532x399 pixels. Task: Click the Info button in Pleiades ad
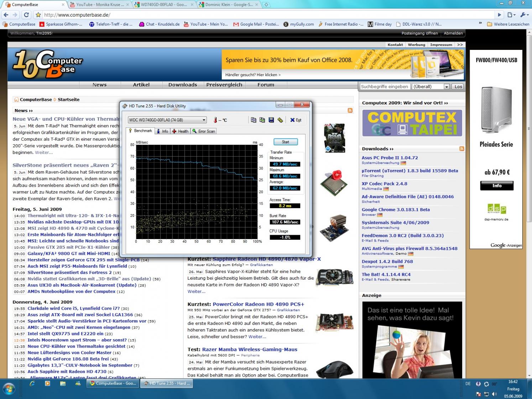coord(497,186)
